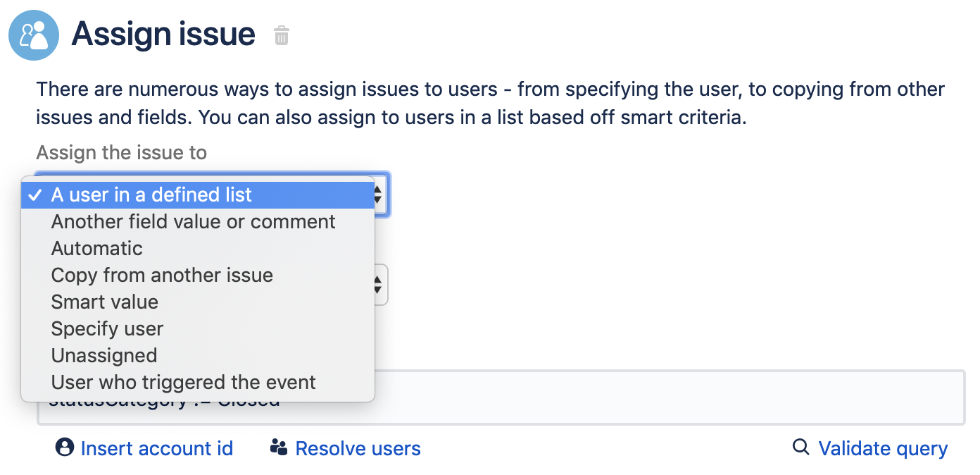Choose "Another field value or comment"
Screen dimensions: 980x475
pos(193,222)
